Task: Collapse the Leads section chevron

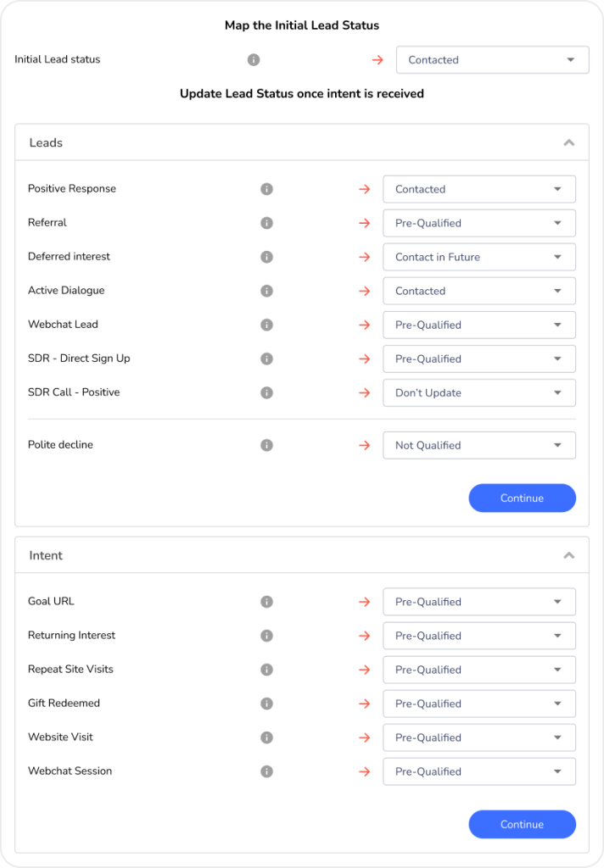Action: pyautogui.click(x=568, y=143)
